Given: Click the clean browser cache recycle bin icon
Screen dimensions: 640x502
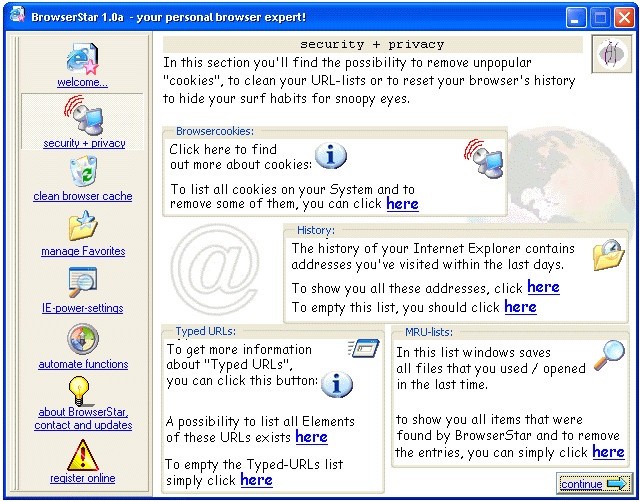Looking at the screenshot, I should [83, 171].
